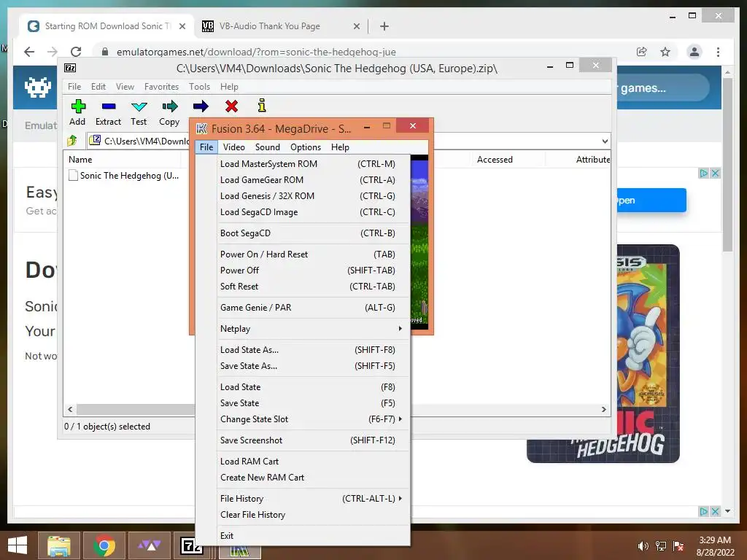Viewport: 747px width, 560px height.
Task: Click the 7-Zip Copy icon
Action: [x=169, y=106]
